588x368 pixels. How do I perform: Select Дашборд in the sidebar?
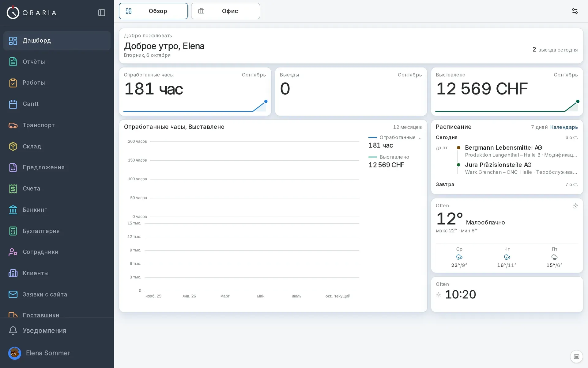click(57, 40)
